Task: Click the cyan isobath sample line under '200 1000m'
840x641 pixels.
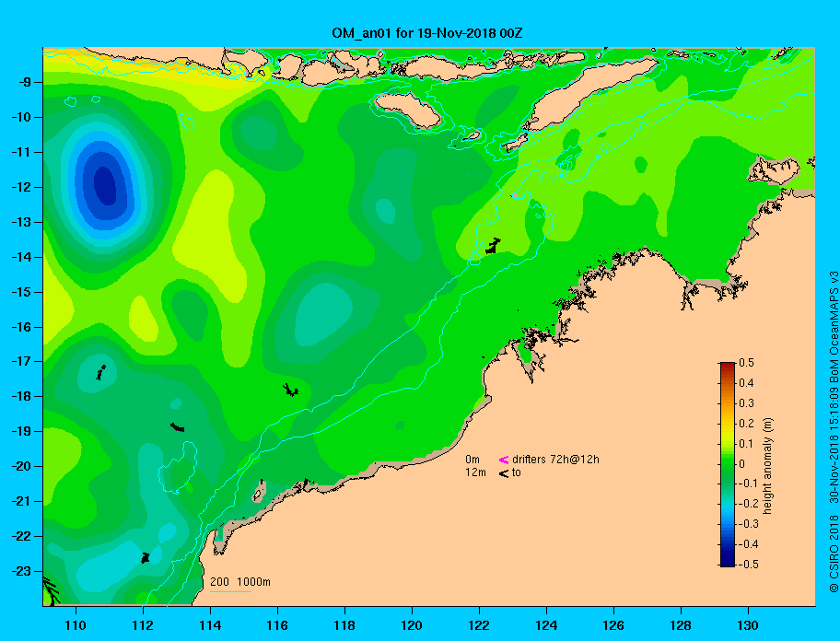Action: point(230,591)
